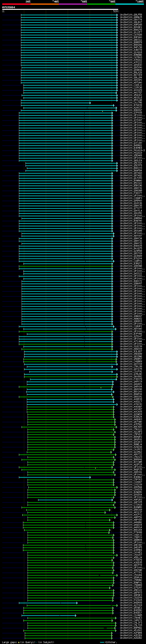Screen dimensions: 146x644
Task: Click hit UniRef100_Q16S36
Action: point(131,203)
